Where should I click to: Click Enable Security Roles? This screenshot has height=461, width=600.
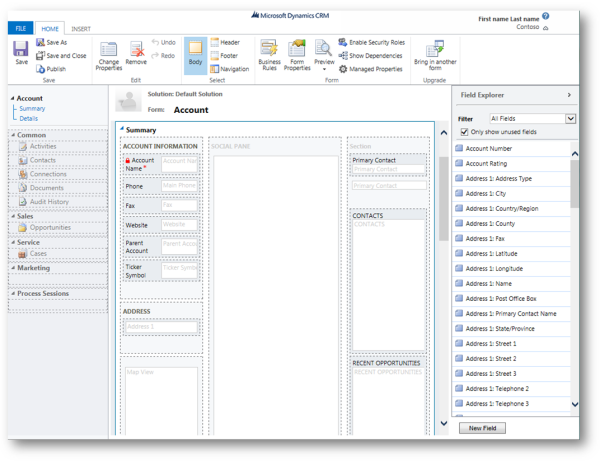[376, 43]
